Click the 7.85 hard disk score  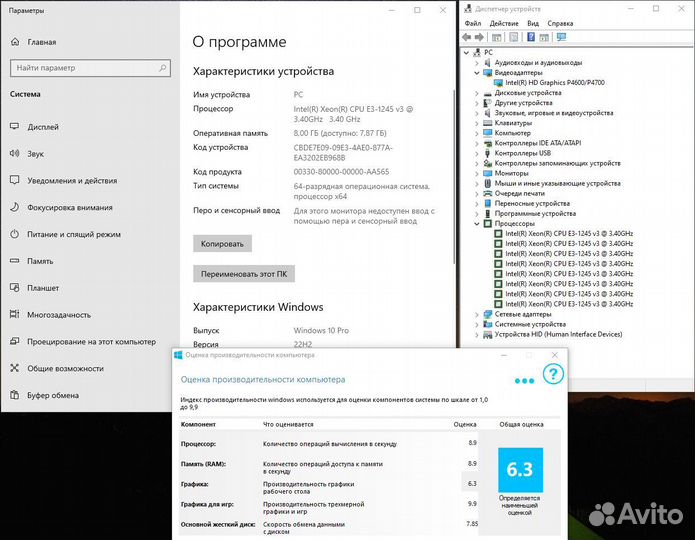point(472,524)
